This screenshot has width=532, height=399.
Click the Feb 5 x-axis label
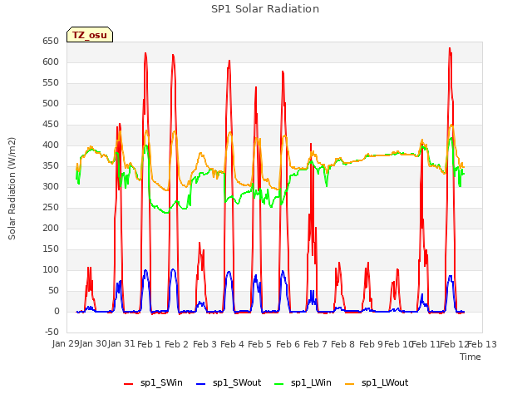point(260,344)
